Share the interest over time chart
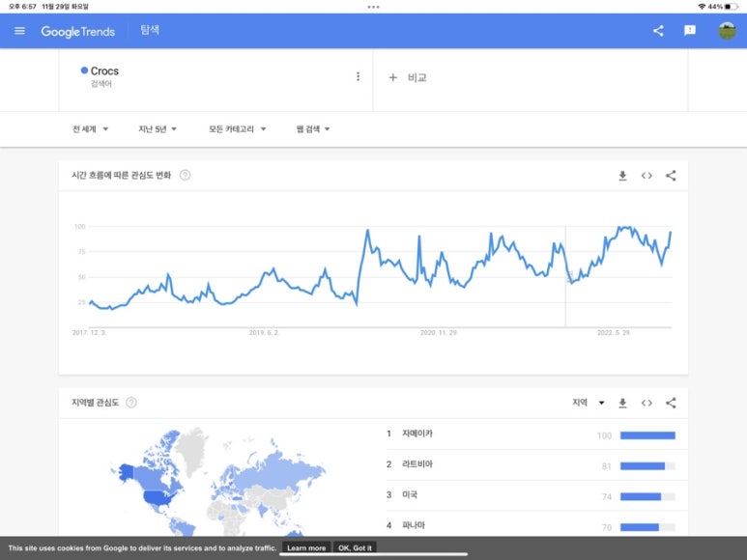Image resolution: width=747 pixels, height=560 pixels. 671,176
